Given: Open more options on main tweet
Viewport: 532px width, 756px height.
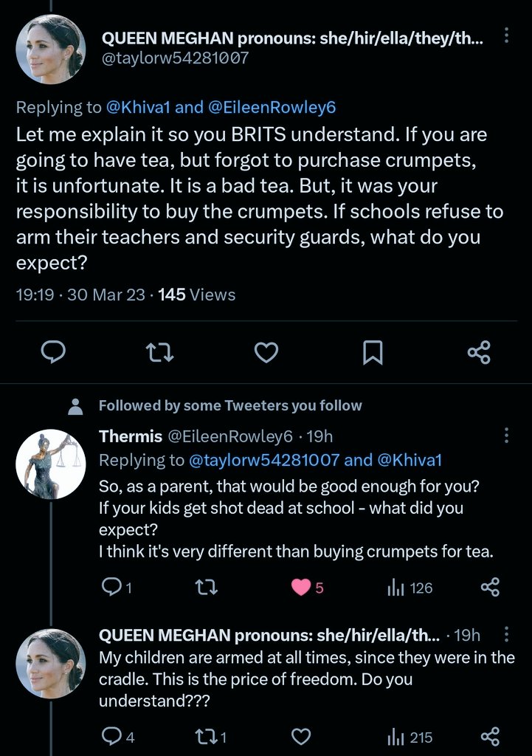Looking at the screenshot, I should pos(505,36).
